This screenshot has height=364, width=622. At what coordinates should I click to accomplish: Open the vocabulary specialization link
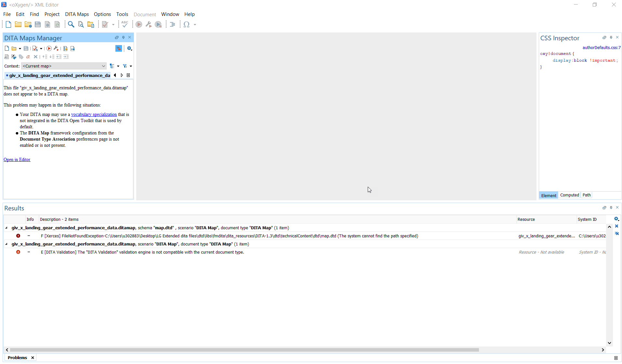(94, 114)
